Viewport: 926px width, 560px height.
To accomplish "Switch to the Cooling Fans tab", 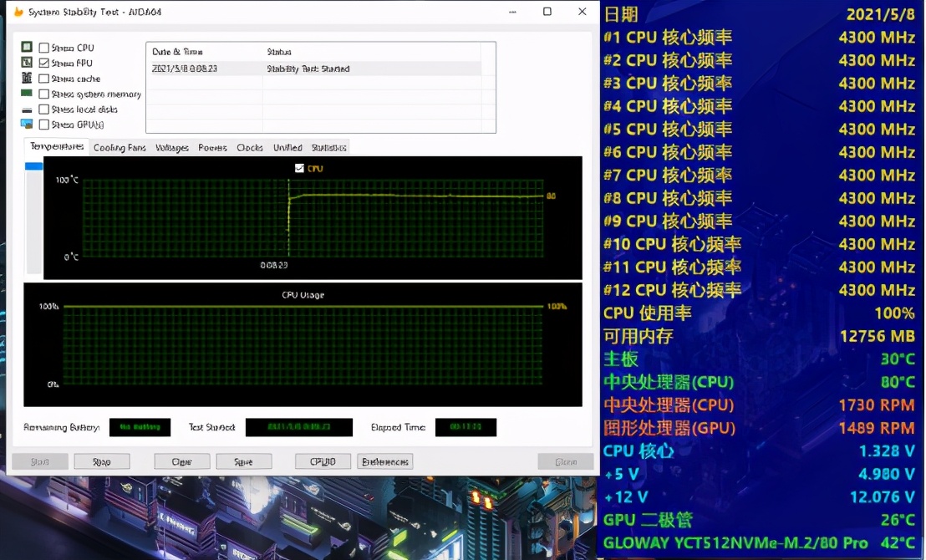I will 120,148.
